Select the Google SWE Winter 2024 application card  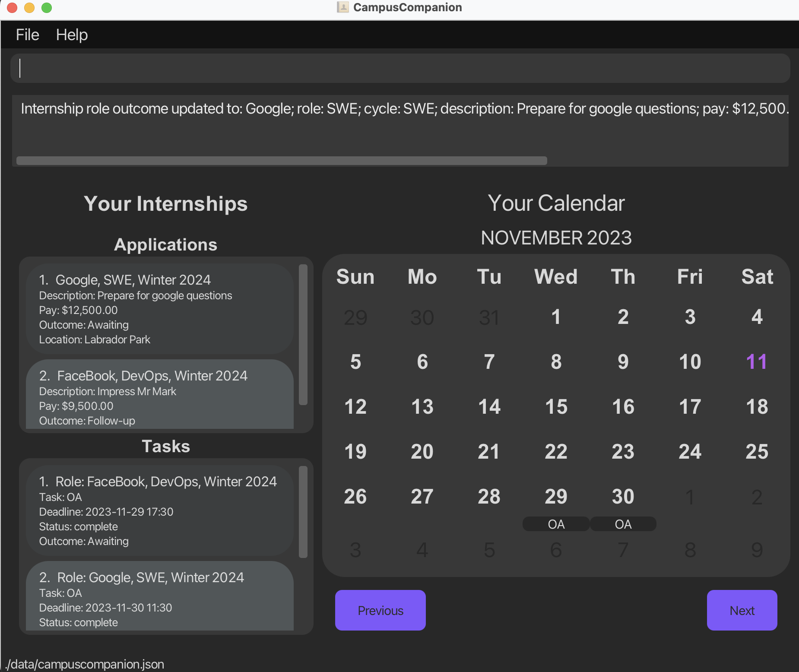(160, 309)
